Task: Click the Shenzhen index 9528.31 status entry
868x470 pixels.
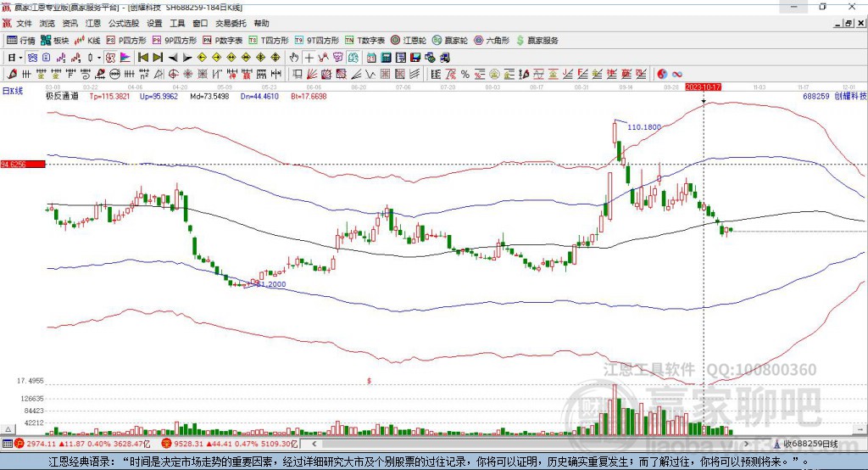Action: coord(231,444)
